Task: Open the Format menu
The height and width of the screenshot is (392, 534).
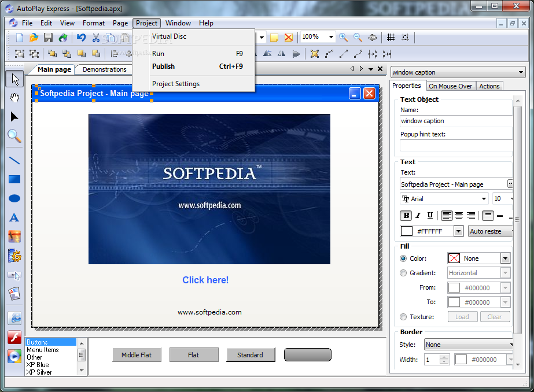Action: point(93,23)
